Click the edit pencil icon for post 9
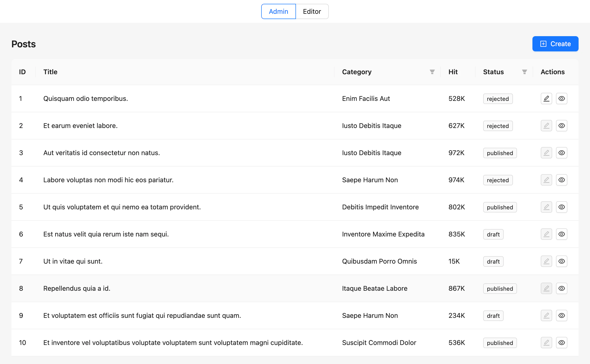The height and width of the screenshot is (364, 590). [546, 316]
